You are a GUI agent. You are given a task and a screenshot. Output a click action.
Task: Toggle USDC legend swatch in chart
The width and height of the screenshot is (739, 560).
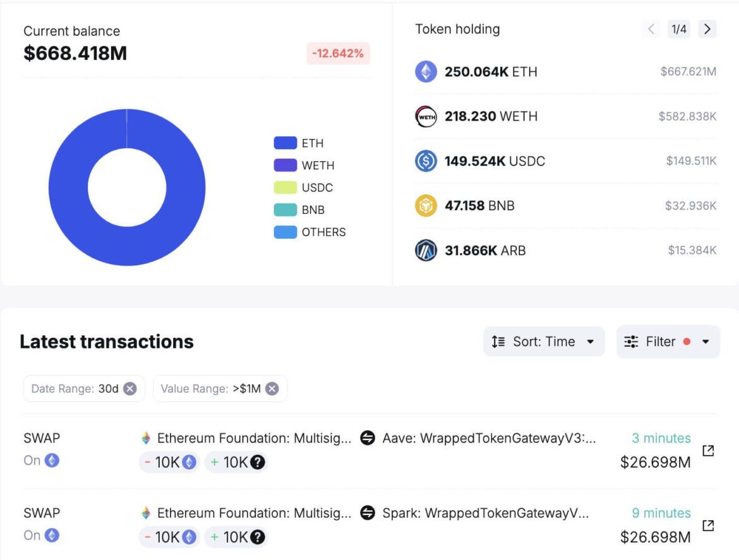[285, 188]
